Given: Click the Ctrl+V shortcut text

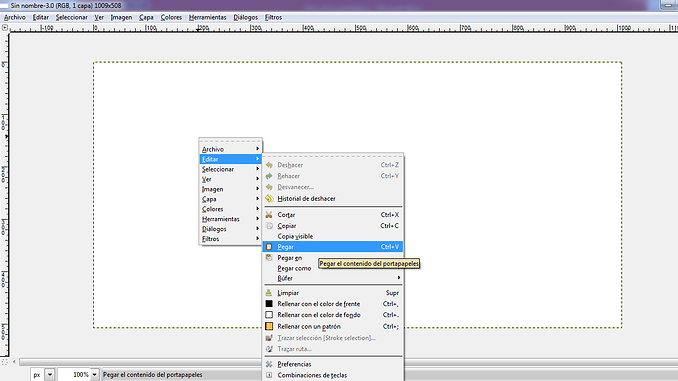Looking at the screenshot, I should (x=390, y=247).
